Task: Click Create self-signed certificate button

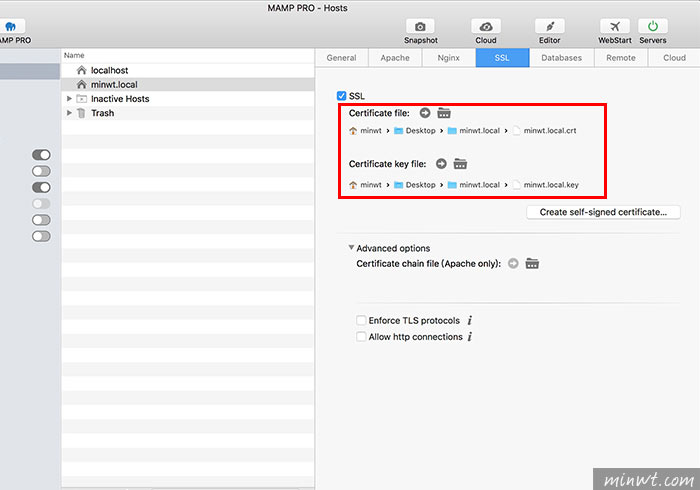Action: (x=603, y=212)
